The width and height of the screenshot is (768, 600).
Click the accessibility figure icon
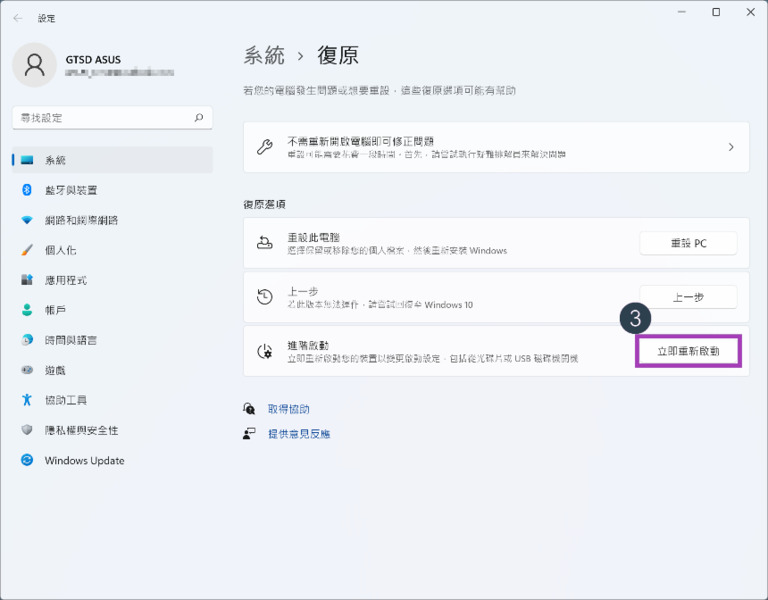pos(27,400)
